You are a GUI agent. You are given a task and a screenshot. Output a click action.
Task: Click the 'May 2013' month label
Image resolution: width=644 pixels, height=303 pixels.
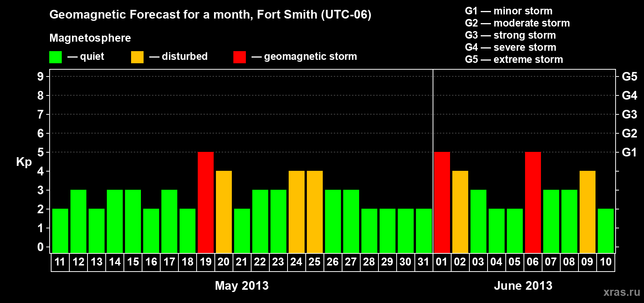(242, 286)
